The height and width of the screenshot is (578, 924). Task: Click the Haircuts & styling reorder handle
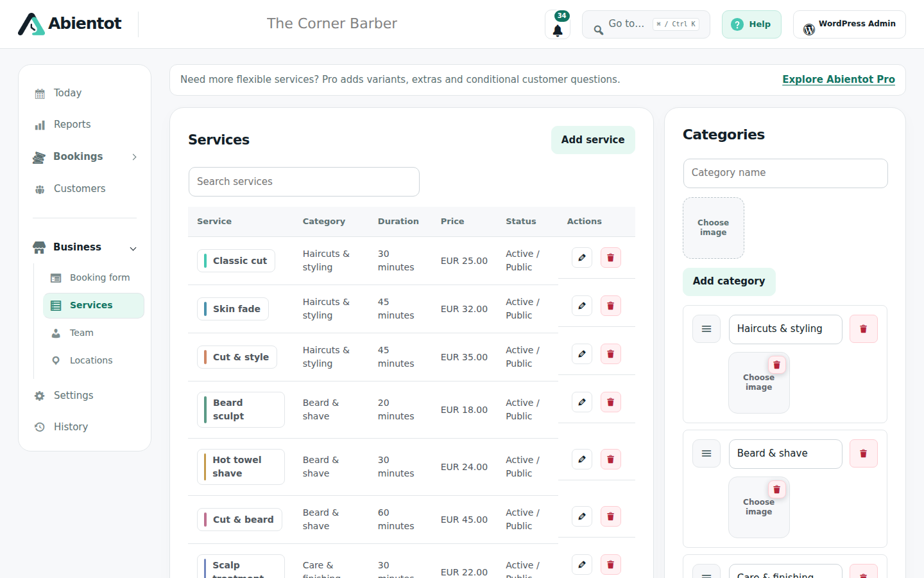coord(706,329)
